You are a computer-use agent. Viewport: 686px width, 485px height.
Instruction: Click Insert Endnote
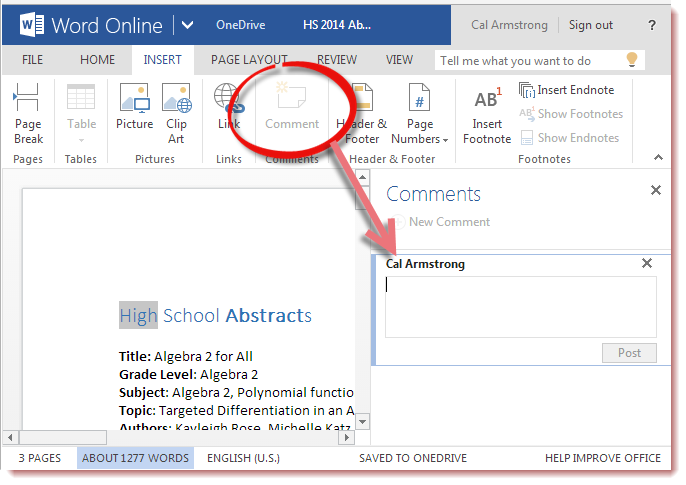pos(567,90)
